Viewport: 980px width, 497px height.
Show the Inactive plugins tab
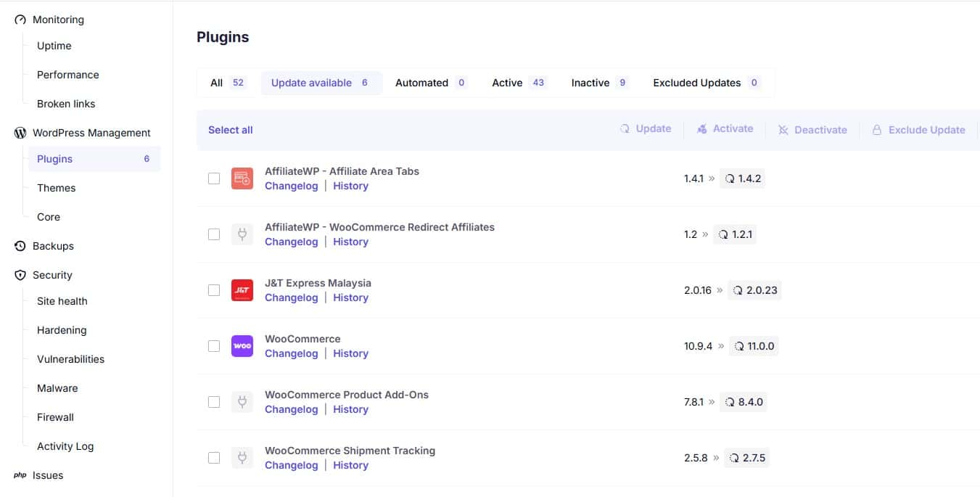coord(600,83)
